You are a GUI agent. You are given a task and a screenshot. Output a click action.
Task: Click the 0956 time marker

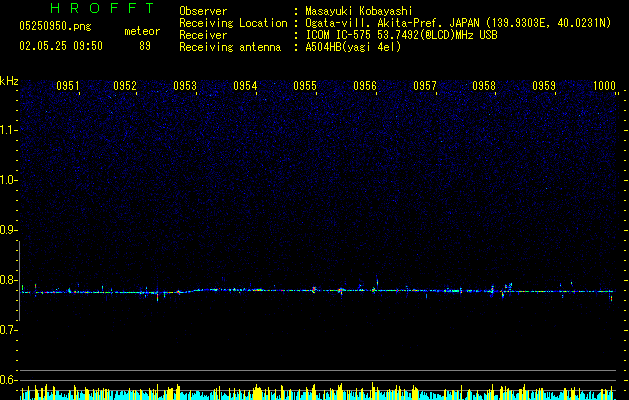click(x=365, y=86)
